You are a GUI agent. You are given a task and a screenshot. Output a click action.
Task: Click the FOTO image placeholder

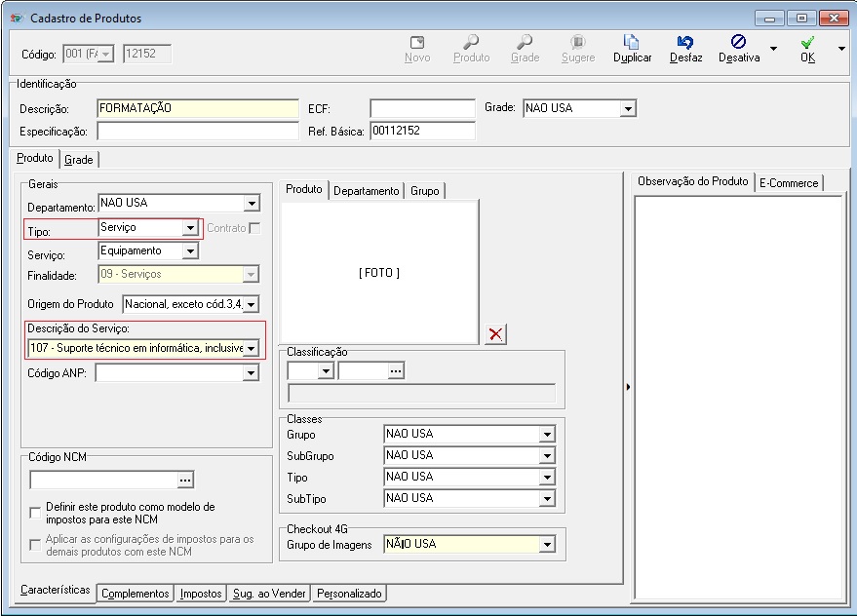[x=379, y=272]
